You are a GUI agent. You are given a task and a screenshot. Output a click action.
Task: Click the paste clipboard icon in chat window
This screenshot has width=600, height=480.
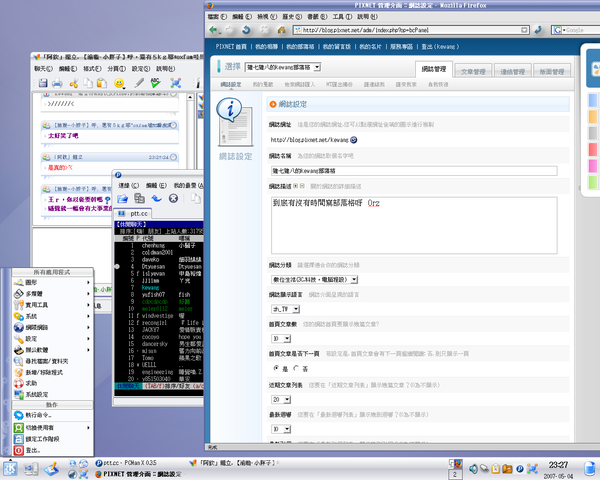pyautogui.click(x=102, y=83)
